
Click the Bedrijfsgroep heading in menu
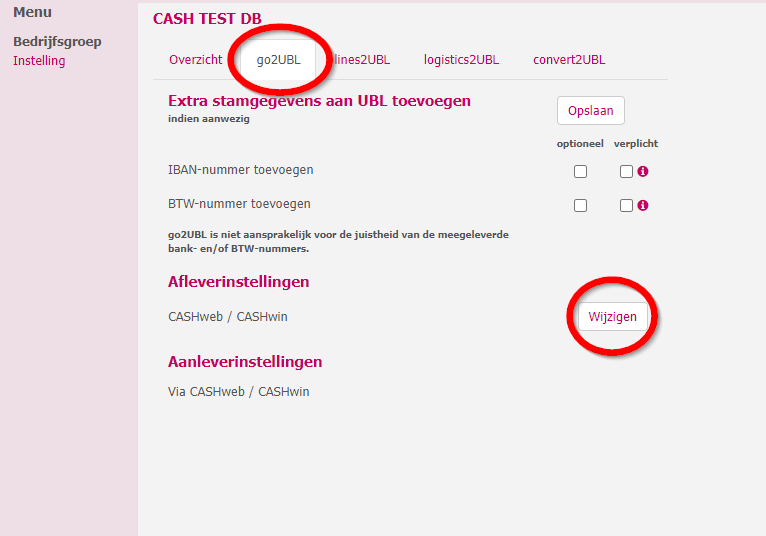57,42
